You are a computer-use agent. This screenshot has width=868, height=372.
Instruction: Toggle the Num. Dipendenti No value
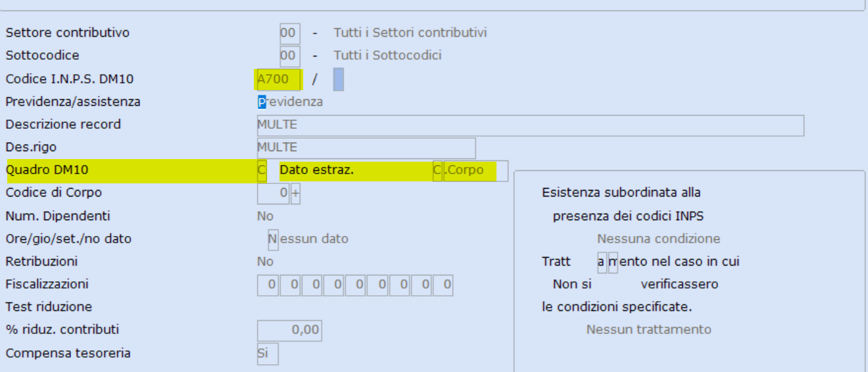click(265, 216)
